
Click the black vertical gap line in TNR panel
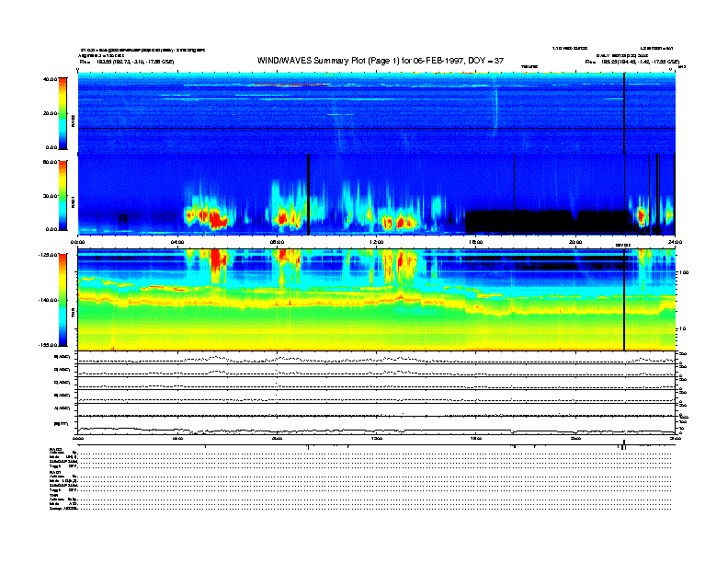coord(624,300)
